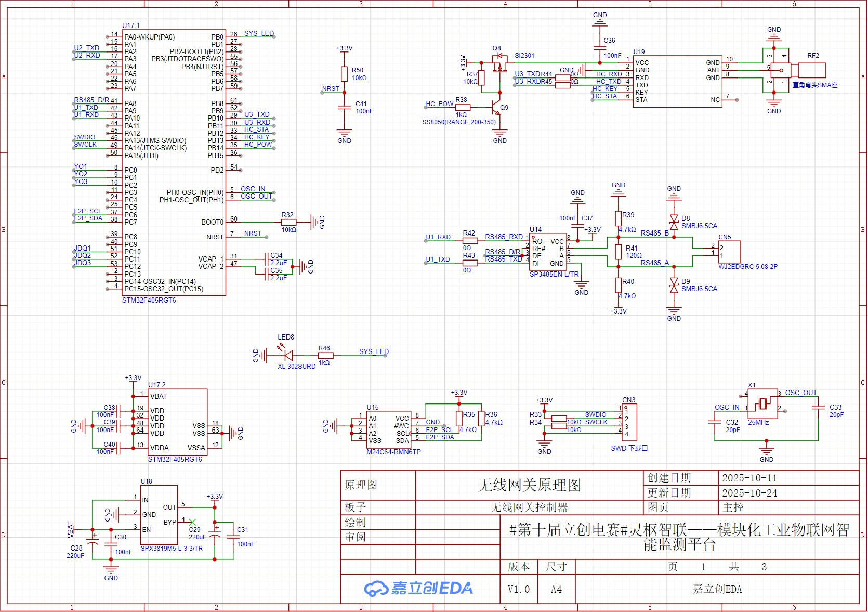This screenshot has width=868, height=612.
Task: Click the NRST net label below R50
Action: click(x=331, y=89)
